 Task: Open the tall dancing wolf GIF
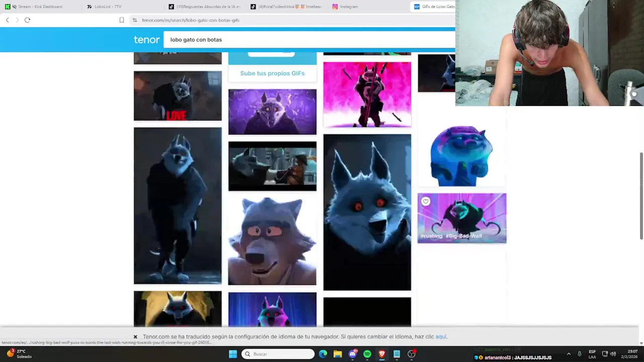(178, 206)
